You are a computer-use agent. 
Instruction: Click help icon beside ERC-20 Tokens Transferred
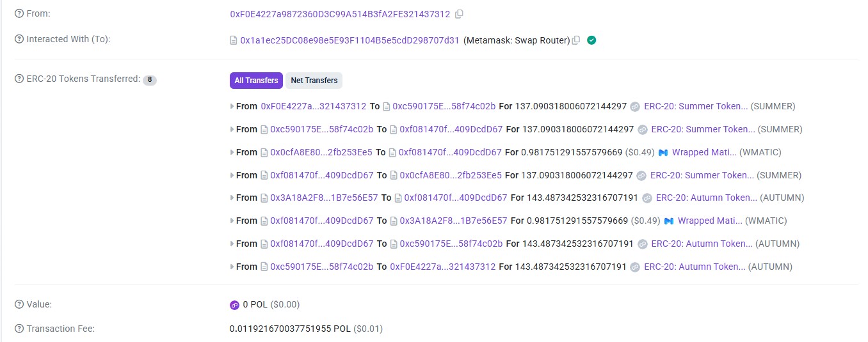tap(19, 79)
